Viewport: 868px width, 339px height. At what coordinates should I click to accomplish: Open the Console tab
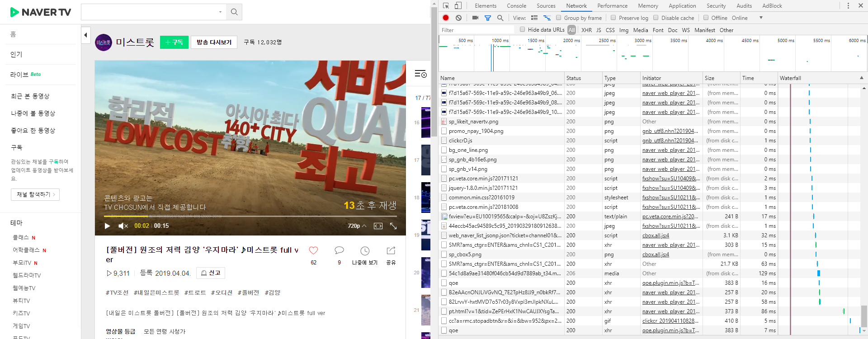point(516,6)
